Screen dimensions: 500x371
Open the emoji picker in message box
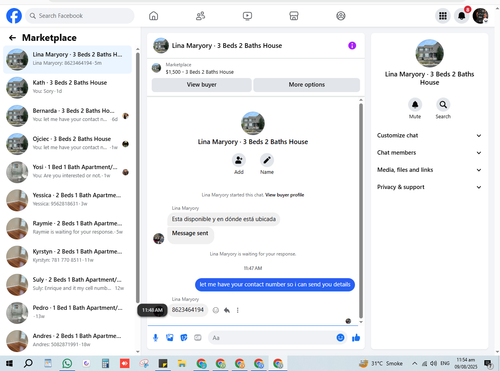[340, 338]
